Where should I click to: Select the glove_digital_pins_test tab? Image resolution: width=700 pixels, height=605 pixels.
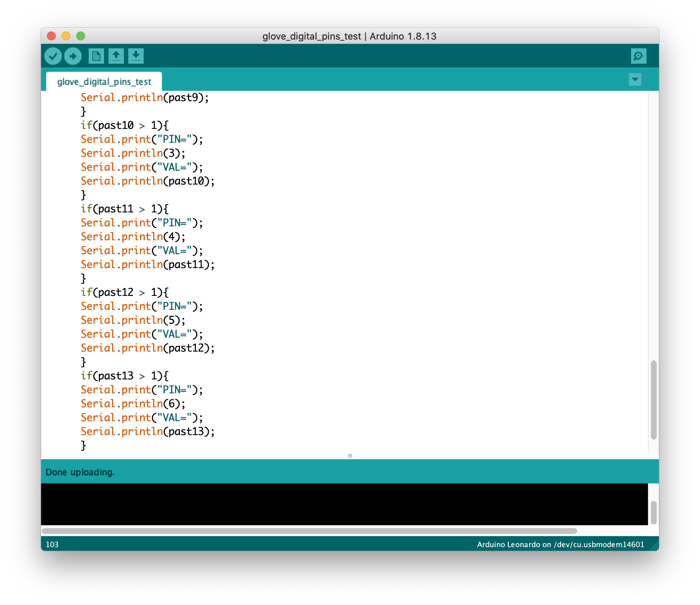tap(104, 82)
